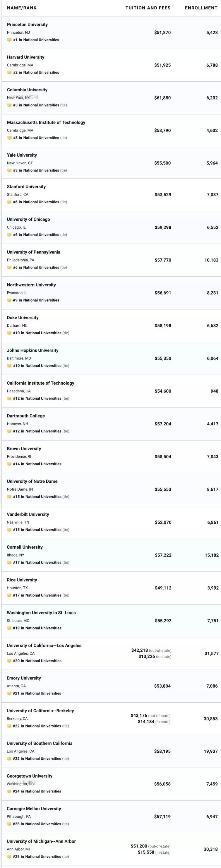Click the badge icon beside Princeton's #1 rank
This screenshot has height=868, width=221.
pyautogui.click(x=9, y=40)
